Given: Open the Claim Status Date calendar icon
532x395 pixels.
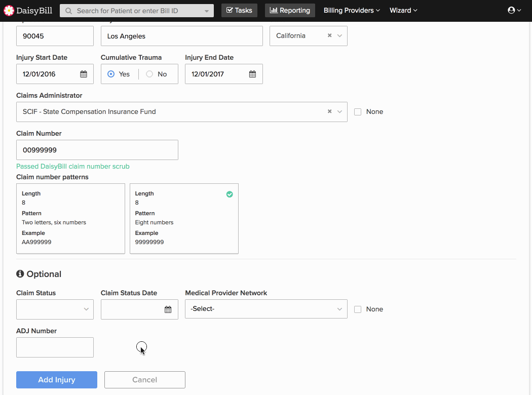Looking at the screenshot, I should point(168,309).
